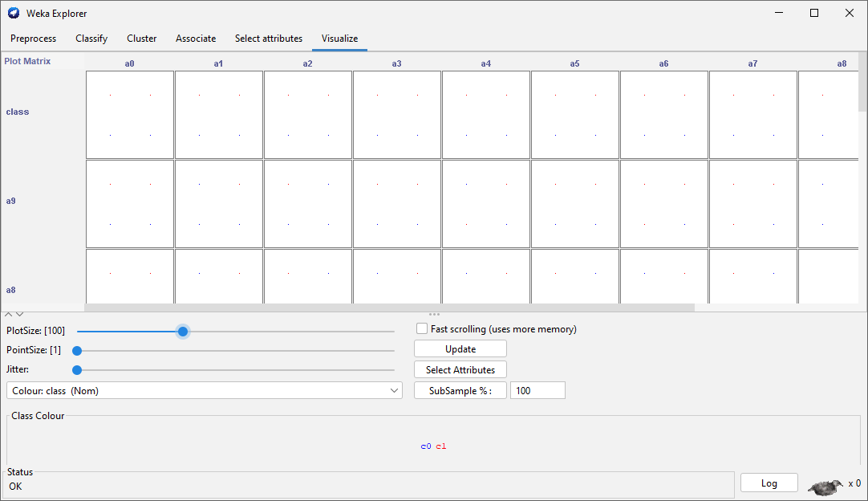Image resolution: width=868 pixels, height=501 pixels.
Task: Select the Associate tab
Action: [x=196, y=39]
